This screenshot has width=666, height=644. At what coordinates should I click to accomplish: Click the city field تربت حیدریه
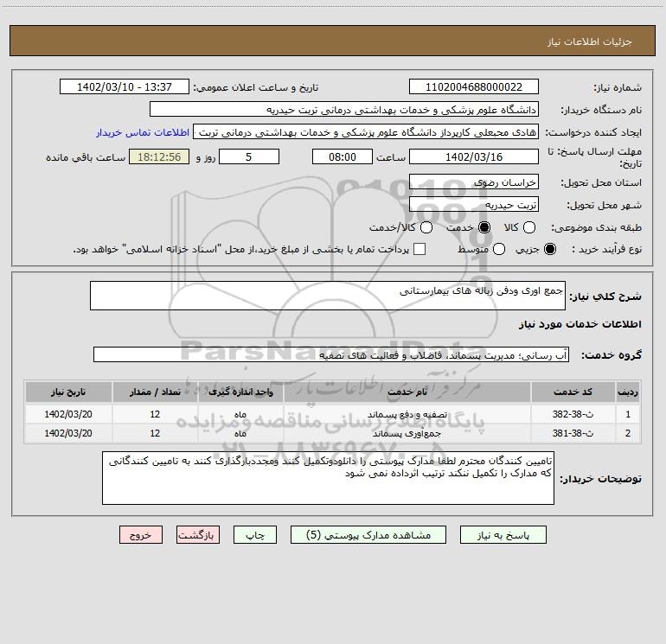pyautogui.click(x=474, y=205)
